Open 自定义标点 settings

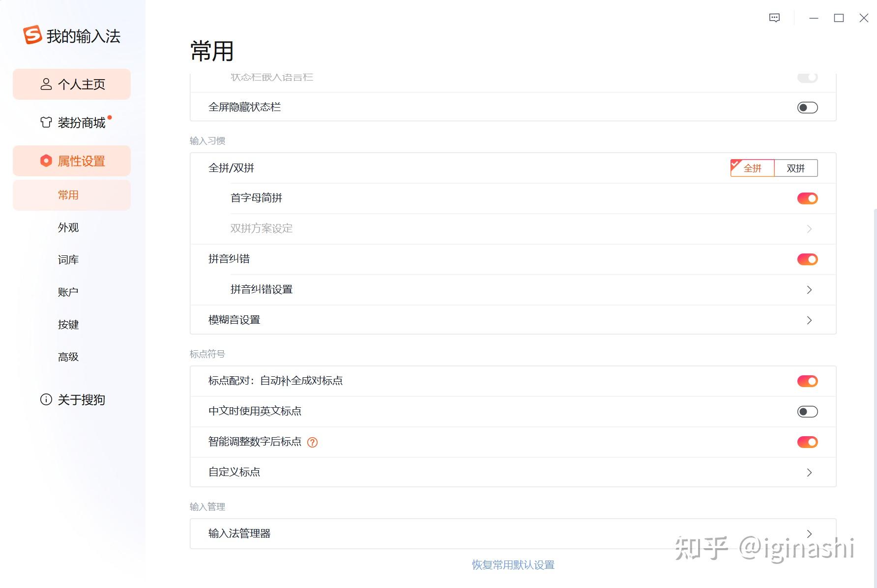click(x=809, y=472)
